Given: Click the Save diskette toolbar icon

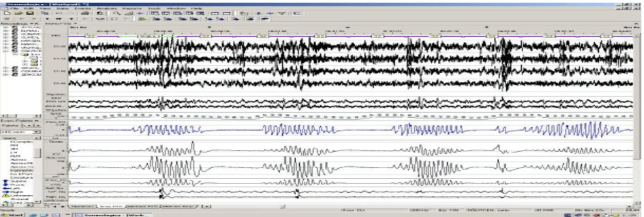Looking at the screenshot, I should (29, 13).
